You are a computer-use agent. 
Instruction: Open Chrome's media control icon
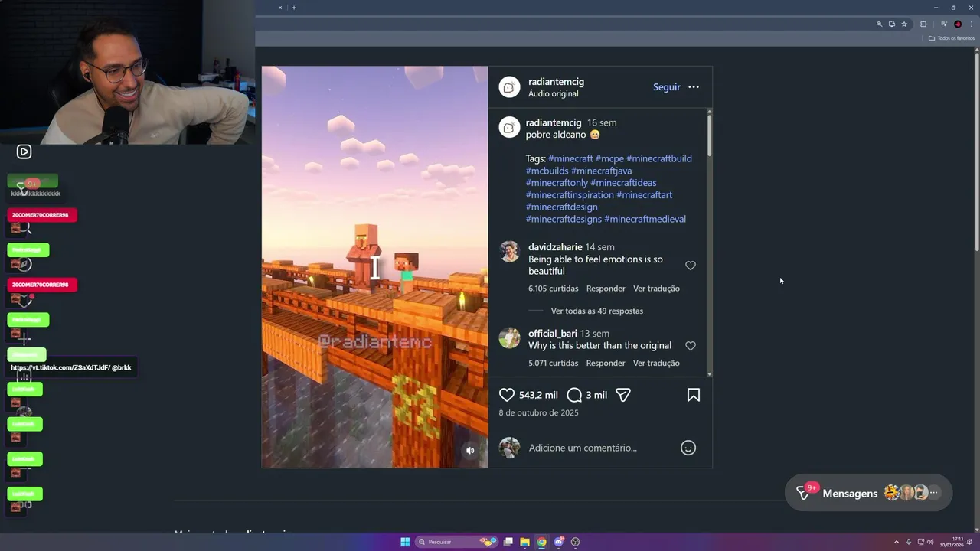944,24
